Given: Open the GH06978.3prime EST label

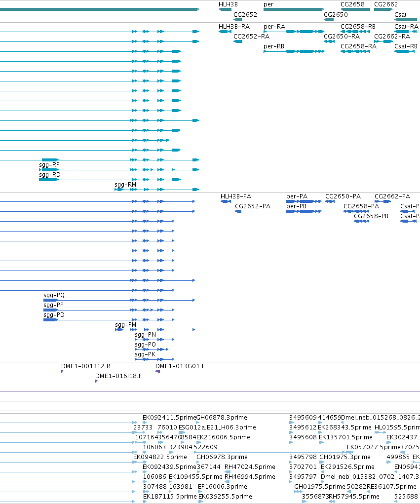Looking at the screenshot, I should [x=222, y=458].
